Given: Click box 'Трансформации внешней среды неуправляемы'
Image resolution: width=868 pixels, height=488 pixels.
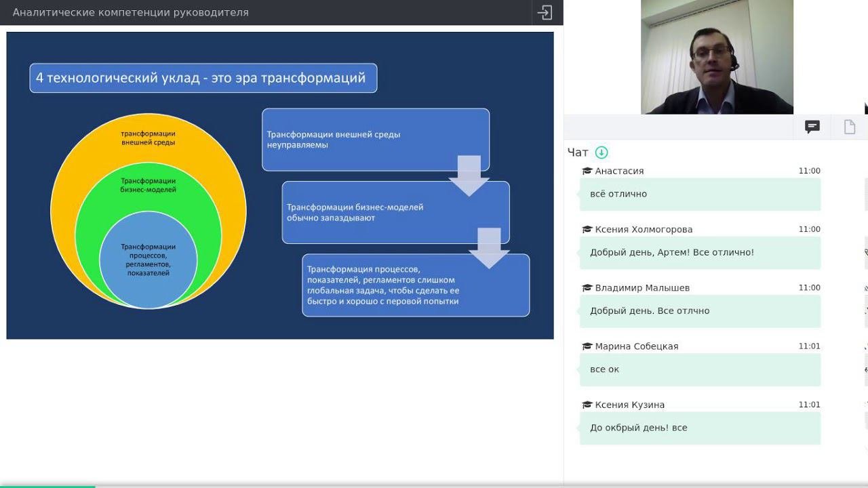Looking at the screenshot, I should (376, 140).
